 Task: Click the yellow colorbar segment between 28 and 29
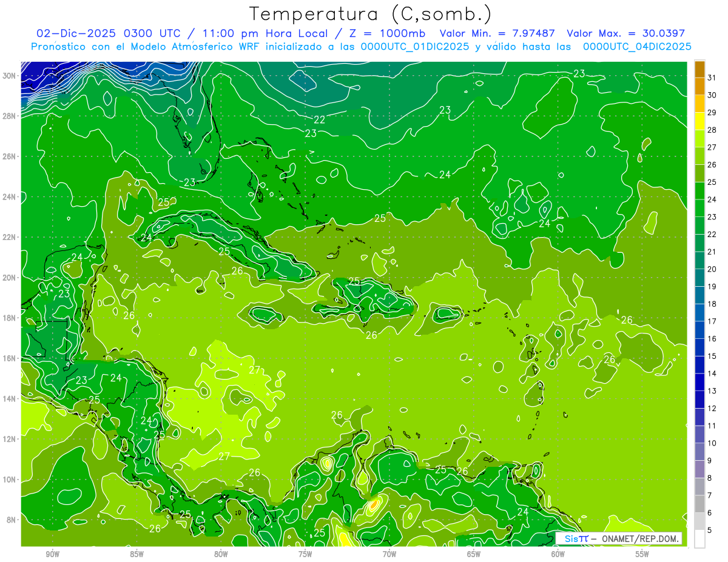[x=699, y=121]
